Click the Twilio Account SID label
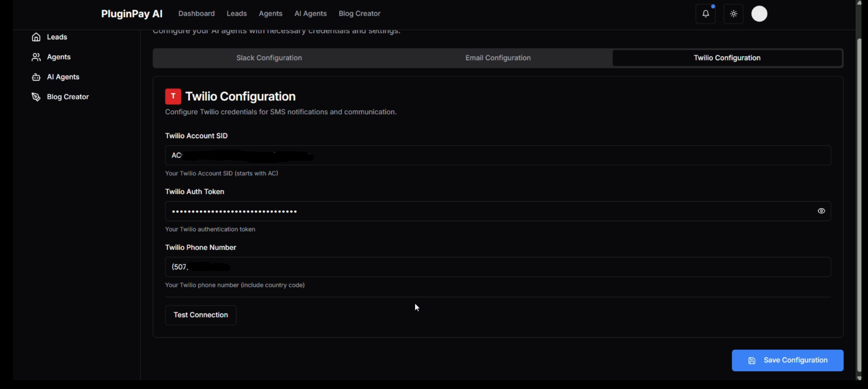This screenshot has width=868, height=389. pyautogui.click(x=196, y=136)
